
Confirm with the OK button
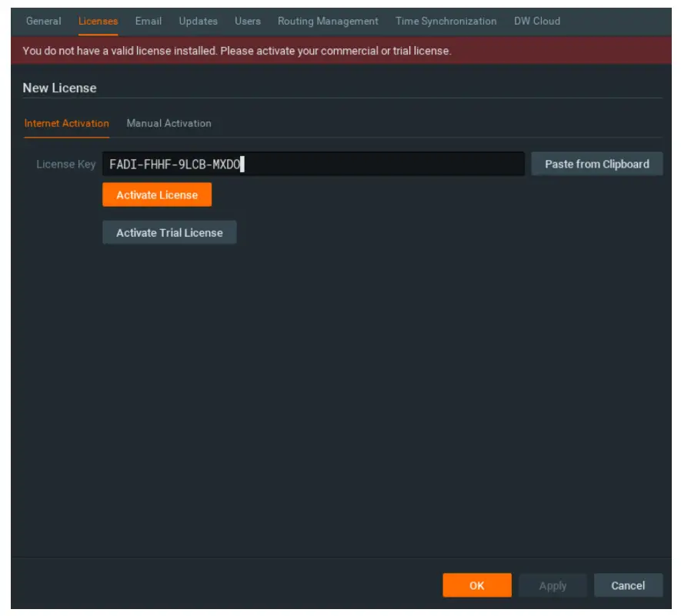(x=477, y=585)
